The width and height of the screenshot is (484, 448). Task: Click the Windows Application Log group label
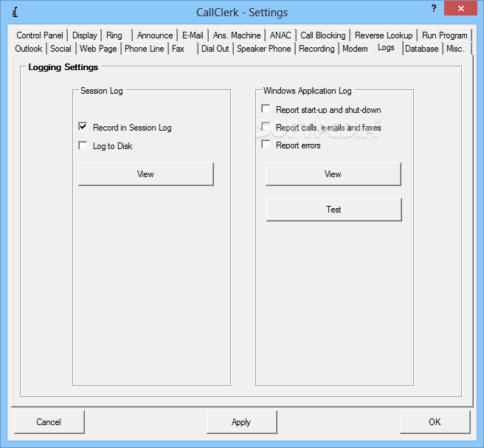(x=308, y=91)
